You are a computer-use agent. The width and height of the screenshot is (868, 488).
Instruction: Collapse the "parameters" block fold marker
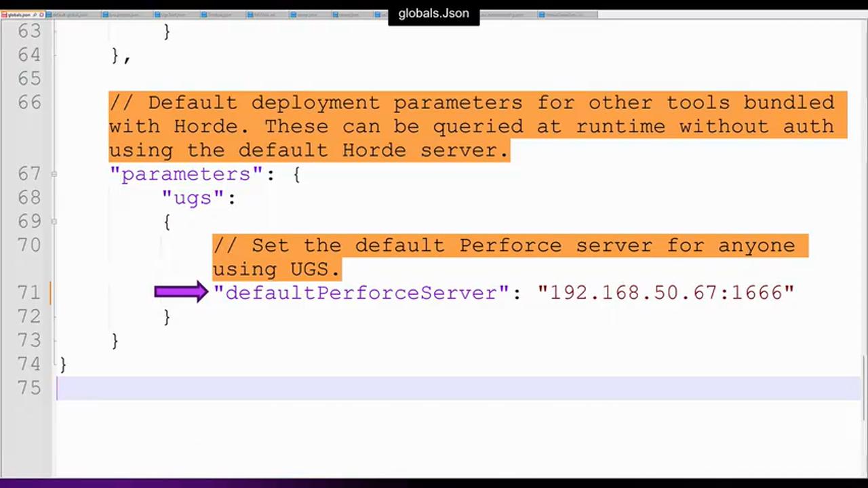point(54,174)
